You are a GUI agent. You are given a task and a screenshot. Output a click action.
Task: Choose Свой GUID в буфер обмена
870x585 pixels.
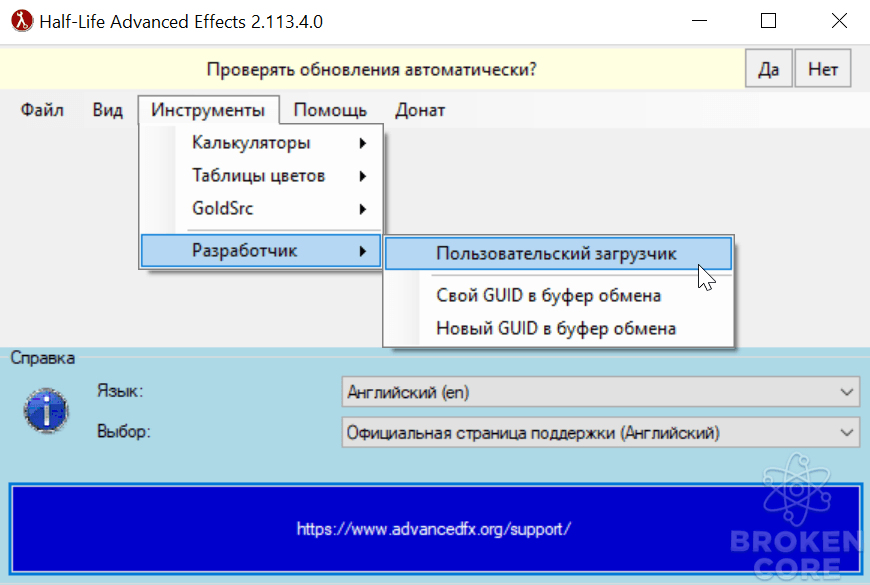pyautogui.click(x=558, y=295)
